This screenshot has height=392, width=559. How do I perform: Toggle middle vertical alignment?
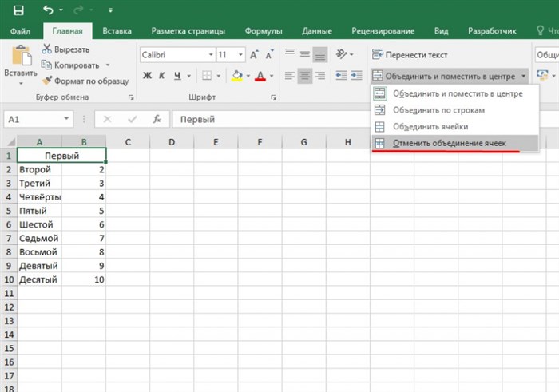click(305, 54)
